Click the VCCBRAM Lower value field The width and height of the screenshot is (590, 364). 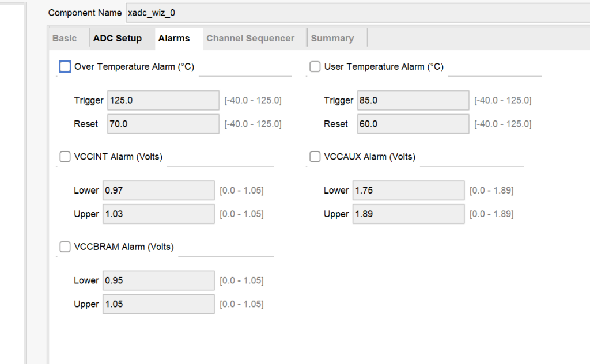pyautogui.click(x=158, y=280)
